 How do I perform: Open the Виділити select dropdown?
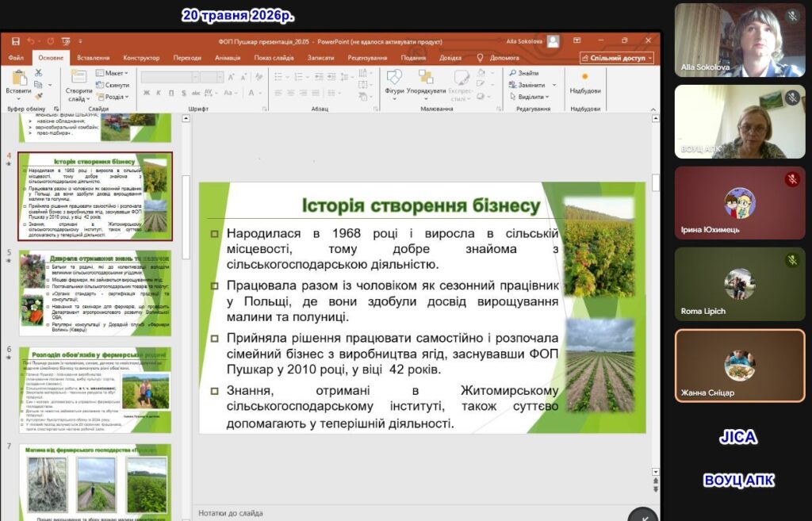click(x=529, y=97)
